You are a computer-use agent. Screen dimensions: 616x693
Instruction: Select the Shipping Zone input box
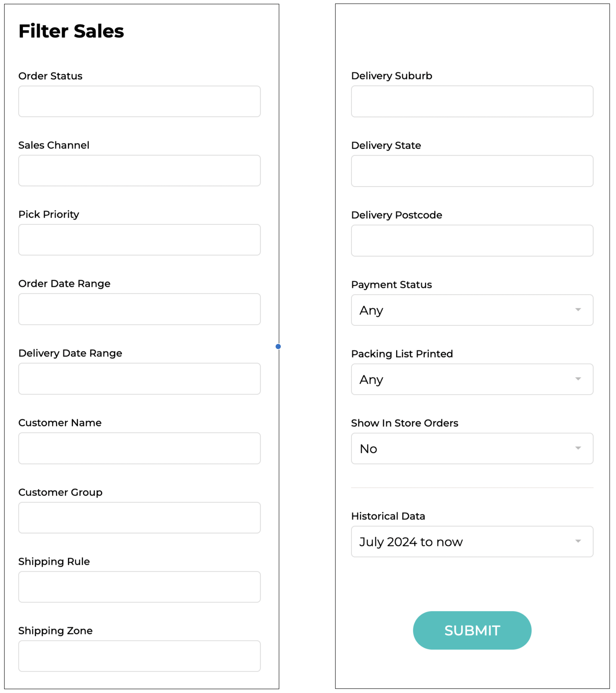click(x=139, y=656)
